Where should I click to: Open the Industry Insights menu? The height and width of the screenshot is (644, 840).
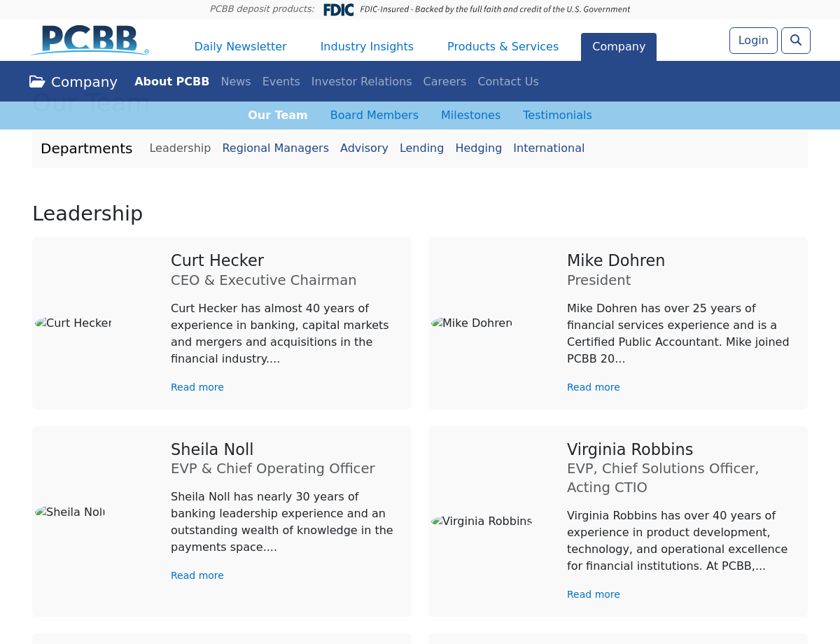(x=367, y=47)
